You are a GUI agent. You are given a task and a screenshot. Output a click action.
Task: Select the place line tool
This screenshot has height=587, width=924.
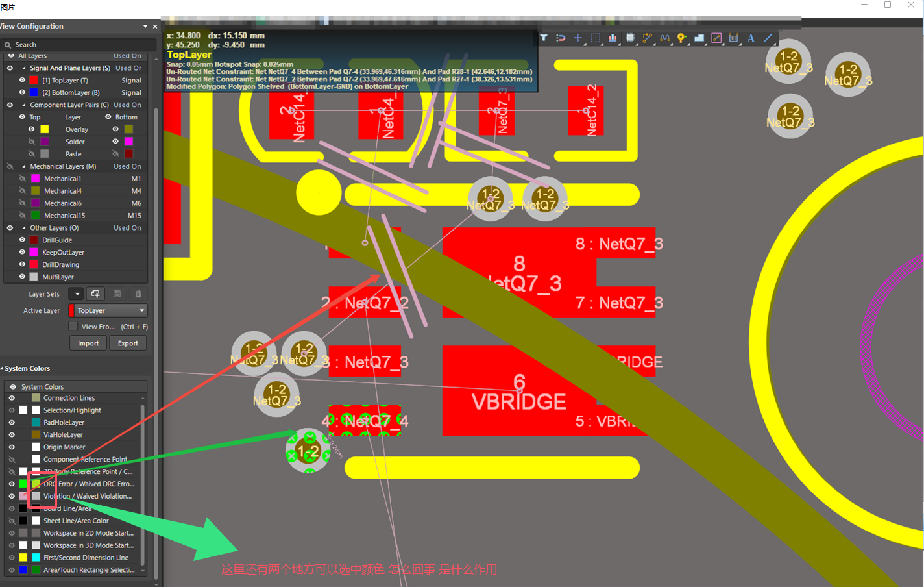(768, 38)
